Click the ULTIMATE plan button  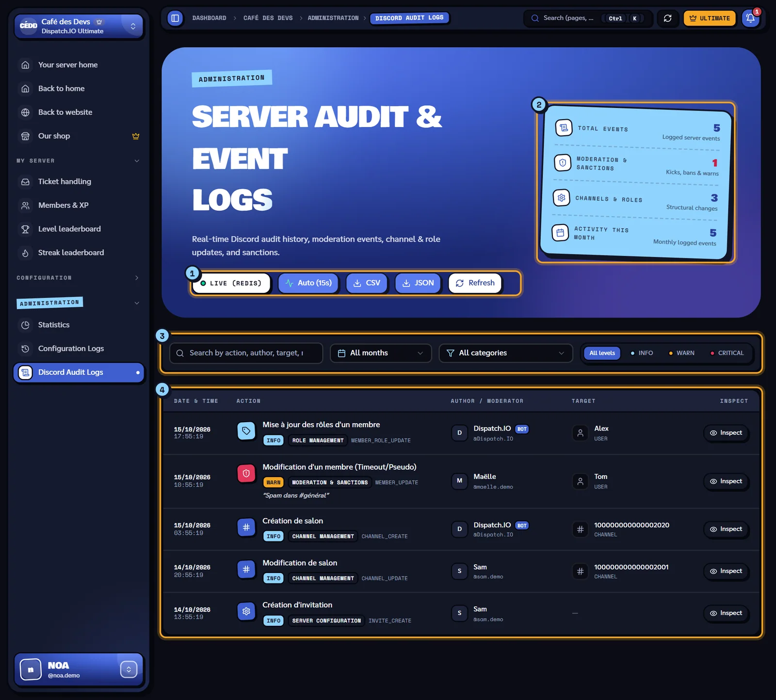[x=710, y=18]
